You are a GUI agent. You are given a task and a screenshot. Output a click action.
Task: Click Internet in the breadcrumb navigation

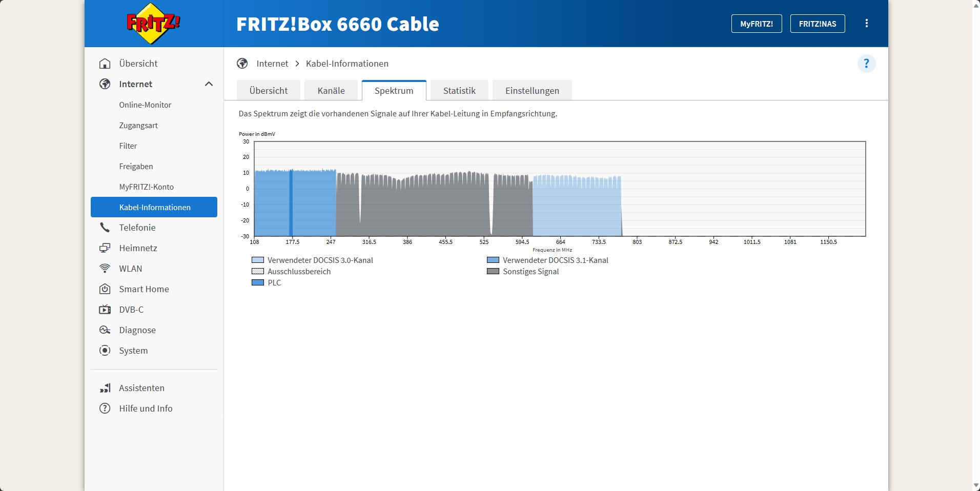coord(273,63)
